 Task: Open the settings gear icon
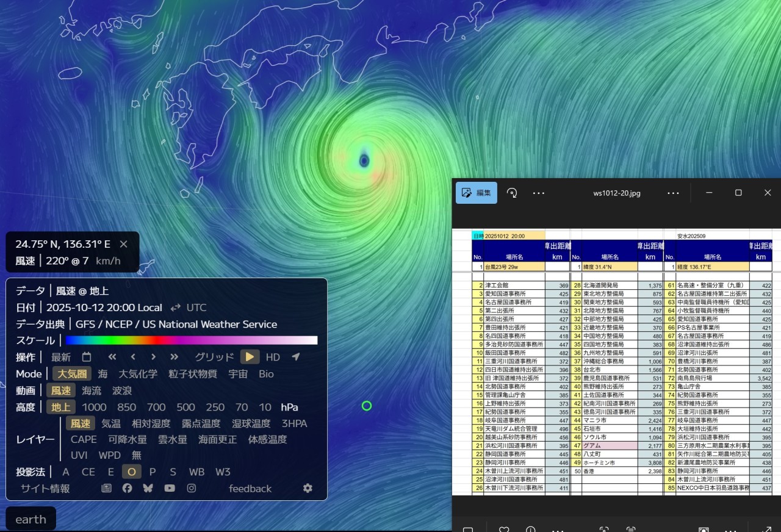[x=308, y=488]
